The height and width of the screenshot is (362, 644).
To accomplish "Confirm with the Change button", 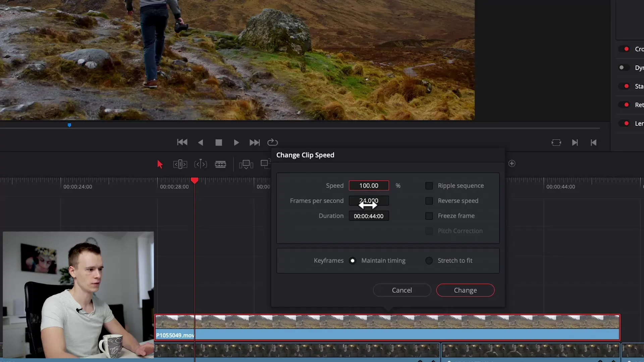I will [x=465, y=290].
